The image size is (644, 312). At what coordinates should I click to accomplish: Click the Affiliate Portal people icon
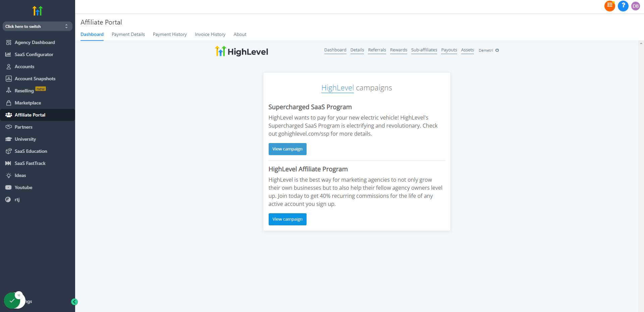point(9,115)
